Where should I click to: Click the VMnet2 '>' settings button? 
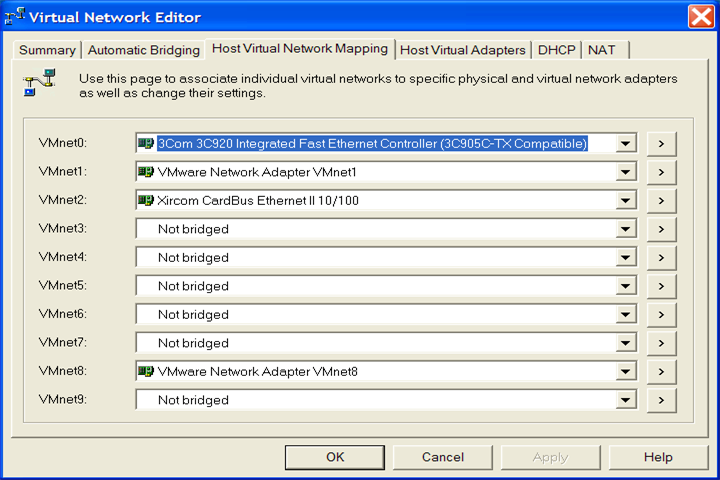tap(661, 201)
